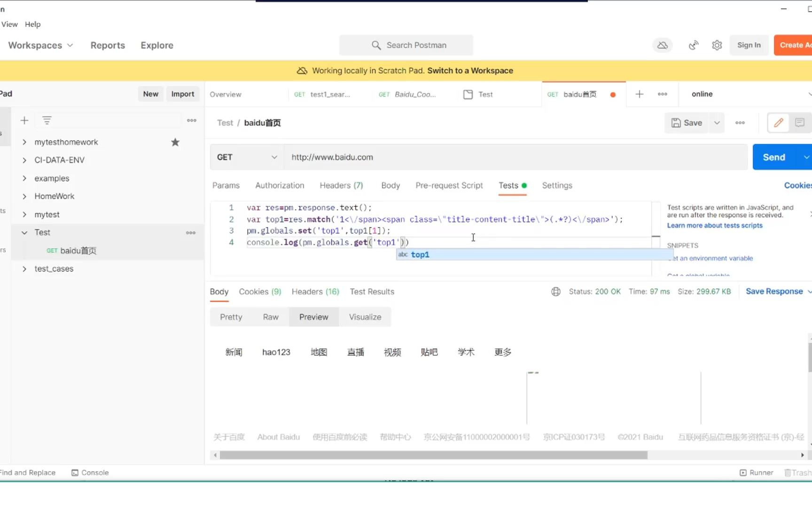The width and height of the screenshot is (812, 508).
Task: Click the Save button
Action: (x=687, y=123)
